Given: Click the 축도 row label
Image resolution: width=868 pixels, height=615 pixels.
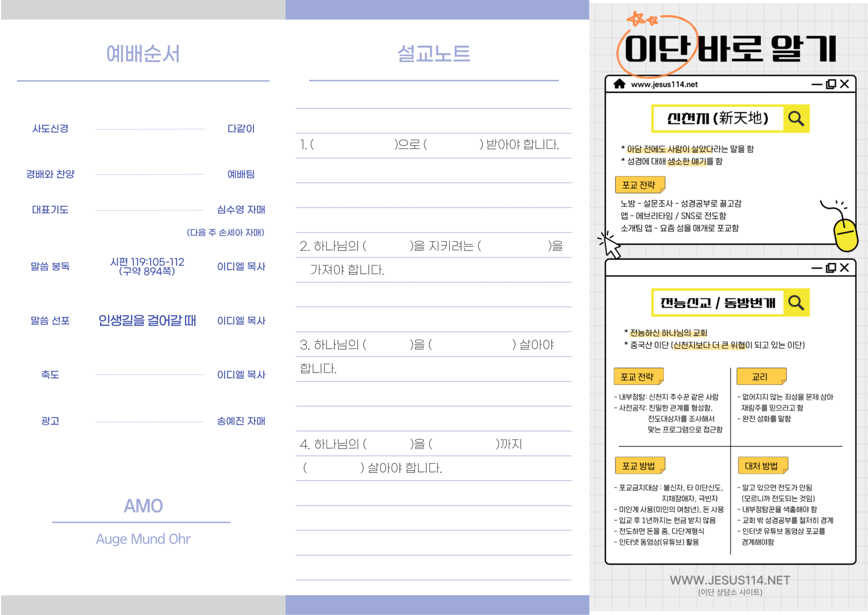Looking at the screenshot, I should point(50,375).
